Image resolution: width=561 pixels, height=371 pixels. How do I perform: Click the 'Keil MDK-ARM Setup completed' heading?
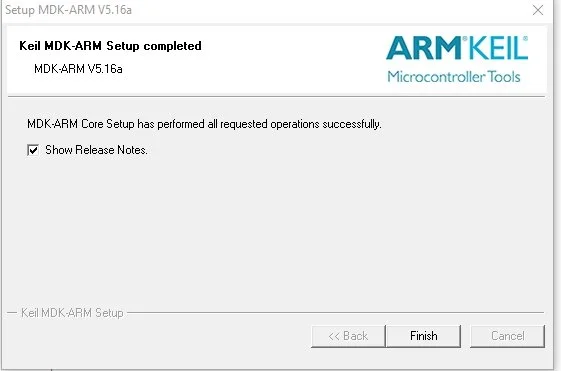click(x=110, y=46)
